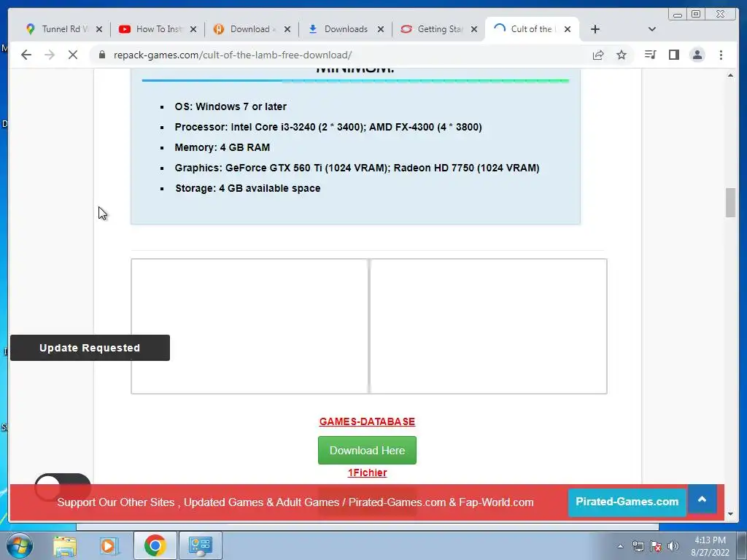
Task: Click the Update Requested button
Action: [x=90, y=348]
